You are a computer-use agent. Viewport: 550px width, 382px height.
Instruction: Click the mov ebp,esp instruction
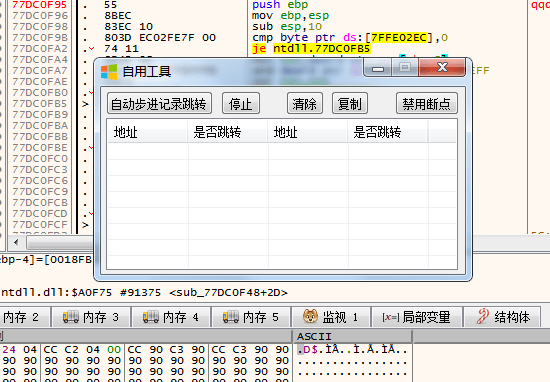(290, 15)
